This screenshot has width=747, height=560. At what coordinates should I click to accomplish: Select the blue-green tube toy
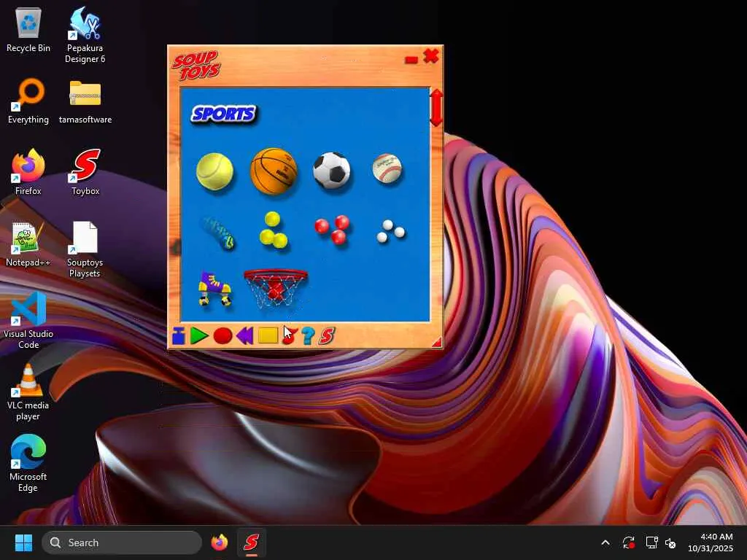tap(219, 233)
